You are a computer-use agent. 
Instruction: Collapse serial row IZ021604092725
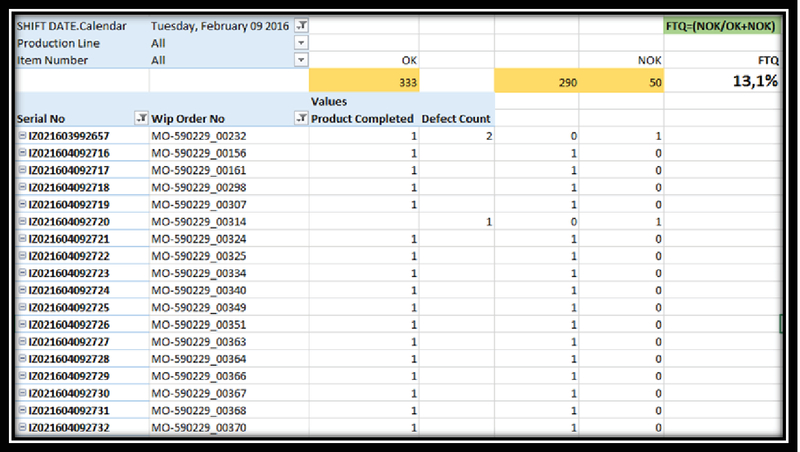(x=22, y=307)
